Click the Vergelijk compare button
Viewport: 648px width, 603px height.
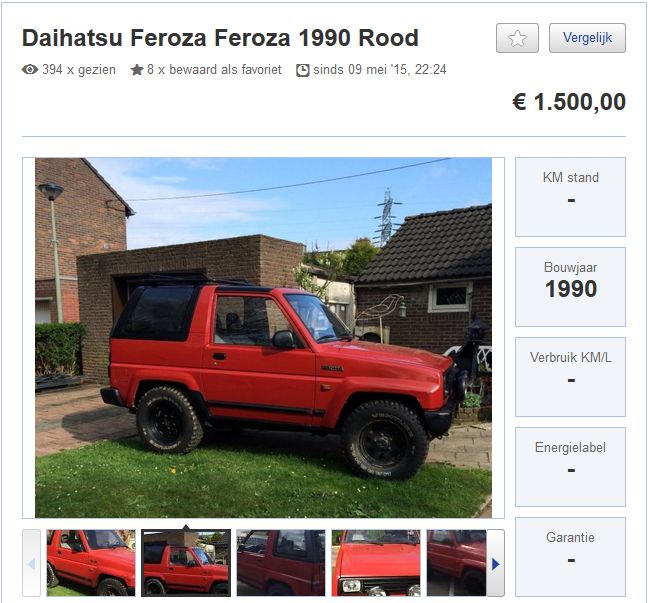pos(587,38)
